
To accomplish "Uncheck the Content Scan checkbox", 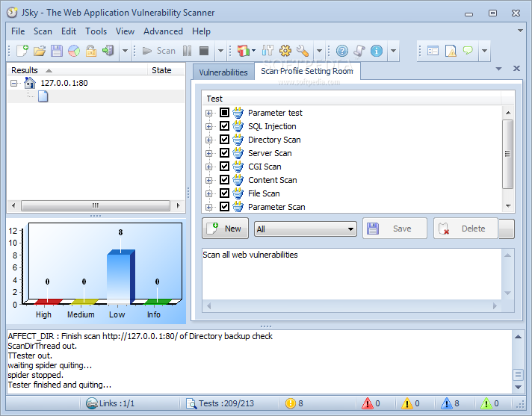I will point(224,180).
